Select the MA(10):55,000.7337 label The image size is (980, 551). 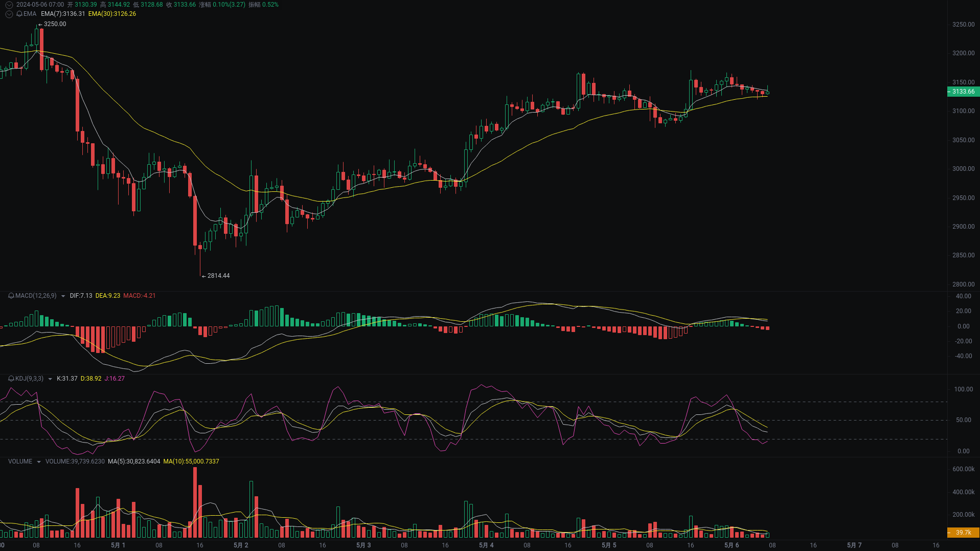[191, 461]
